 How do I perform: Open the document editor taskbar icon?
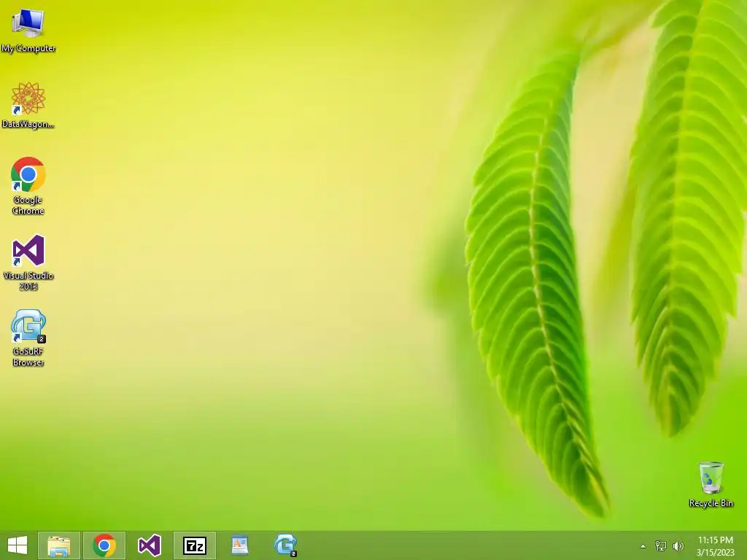pos(239,545)
